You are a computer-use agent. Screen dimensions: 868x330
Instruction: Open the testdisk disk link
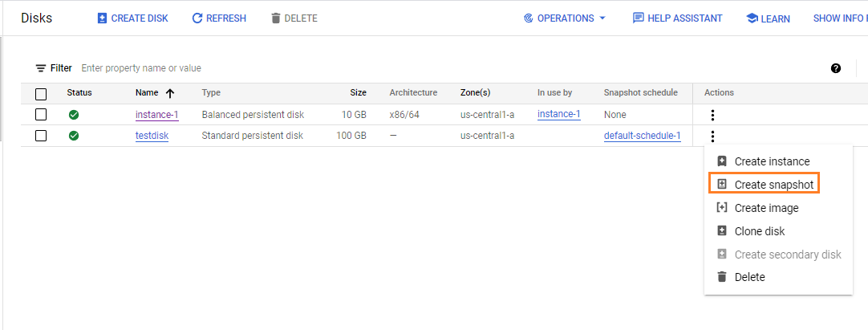pyautogui.click(x=152, y=136)
